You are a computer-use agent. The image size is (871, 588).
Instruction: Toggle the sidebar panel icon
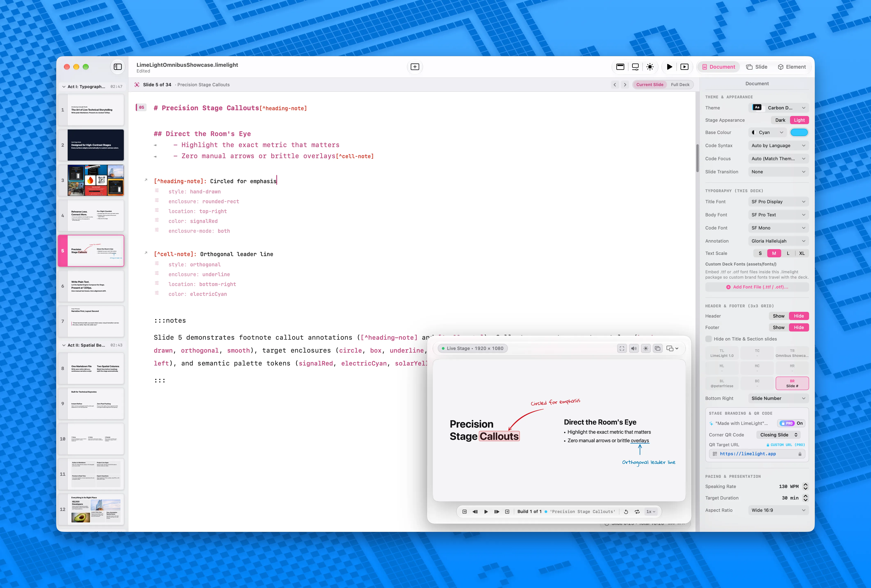click(x=118, y=67)
